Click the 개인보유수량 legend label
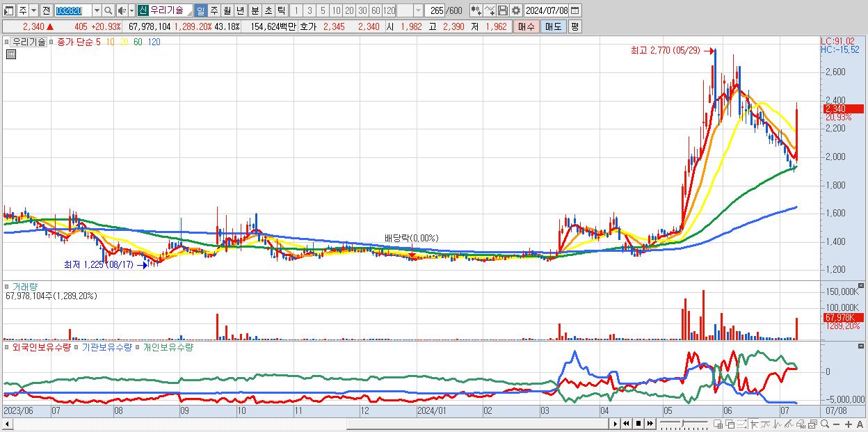Screen dimensions: 868x432 click(167, 346)
